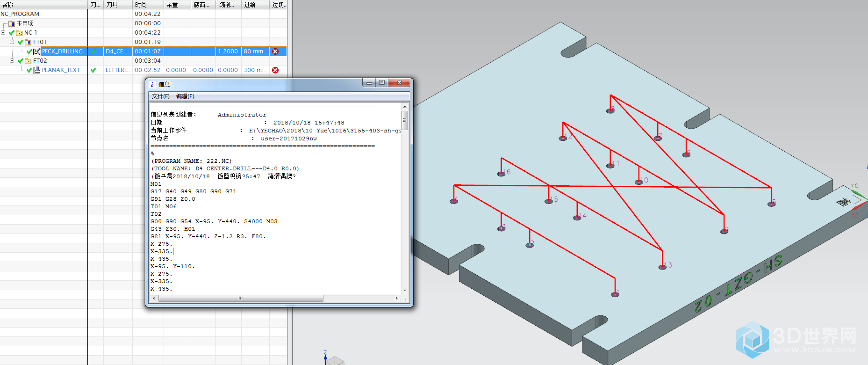Click the G91 G28 Z0.0 line
Screen dimensions: 868x365
click(172, 199)
